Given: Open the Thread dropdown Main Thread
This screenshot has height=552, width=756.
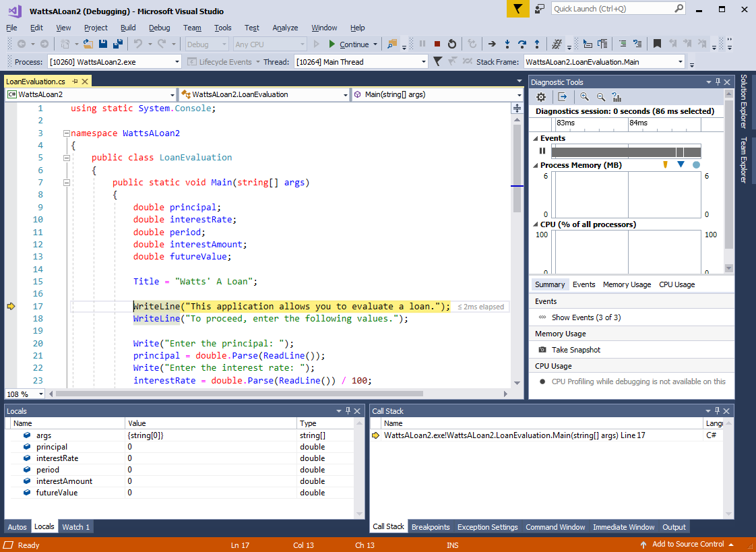Looking at the screenshot, I should click(x=360, y=62).
